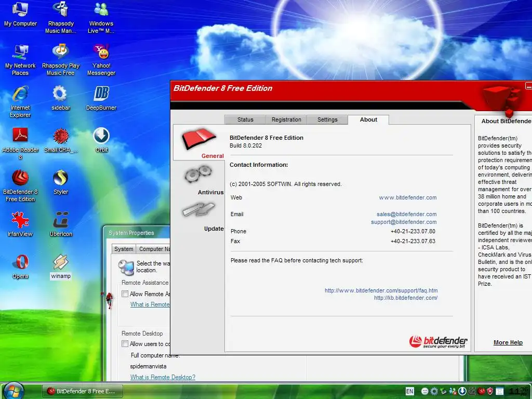Open Windows Live Messenger desktop icon
Screen dimensions: 532x399
(x=101, y=18)
